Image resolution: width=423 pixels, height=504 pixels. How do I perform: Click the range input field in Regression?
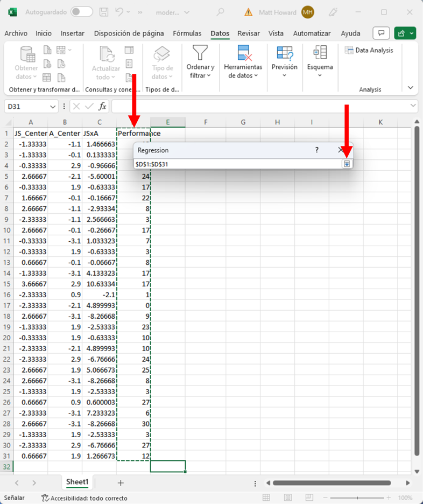click(237, 164)
